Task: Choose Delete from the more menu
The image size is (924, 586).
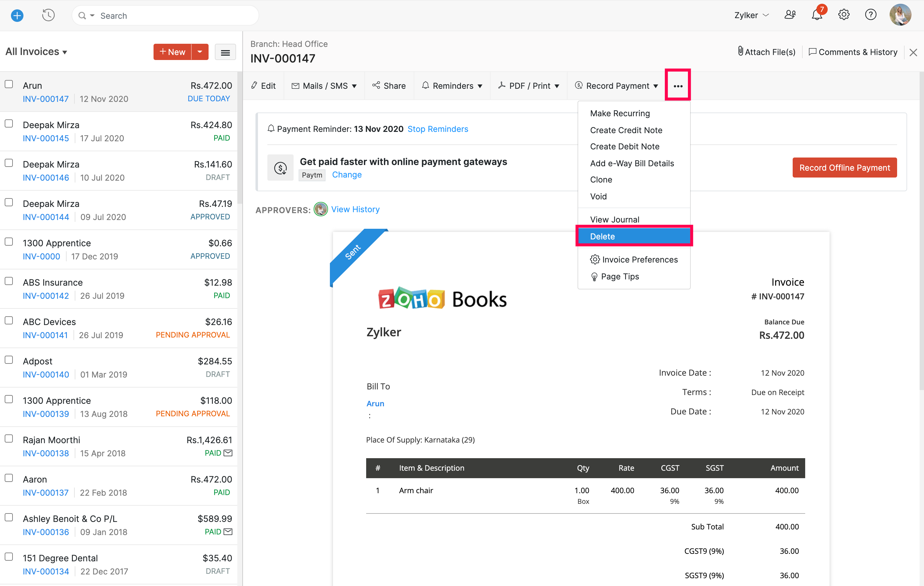Action: pos(634,236)
